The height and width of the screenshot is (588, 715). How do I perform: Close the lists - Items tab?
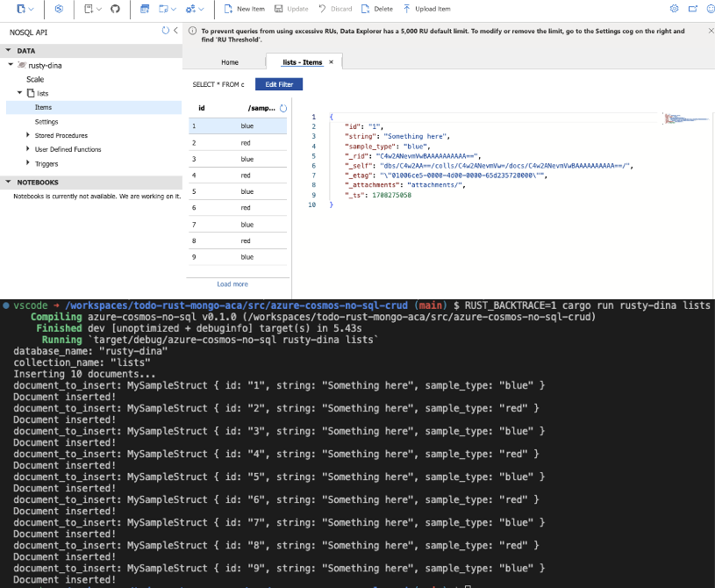click(x=332, y=62)
